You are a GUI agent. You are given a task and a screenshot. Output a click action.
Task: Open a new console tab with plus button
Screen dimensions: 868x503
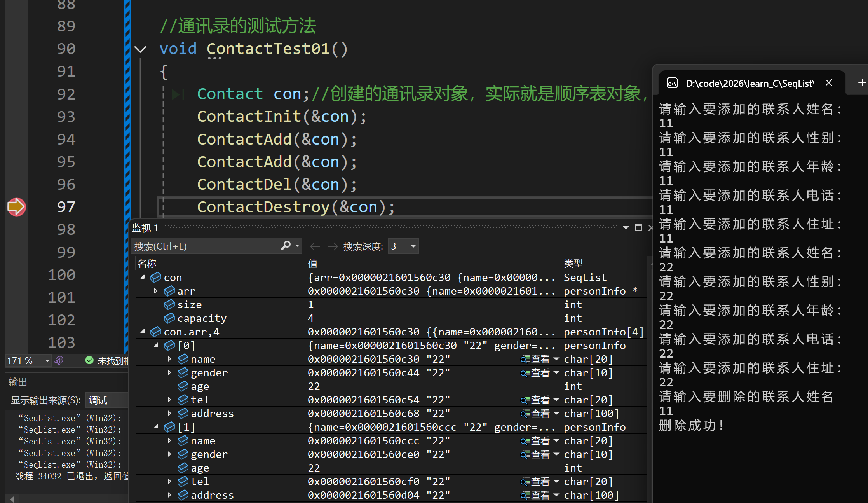862,82
